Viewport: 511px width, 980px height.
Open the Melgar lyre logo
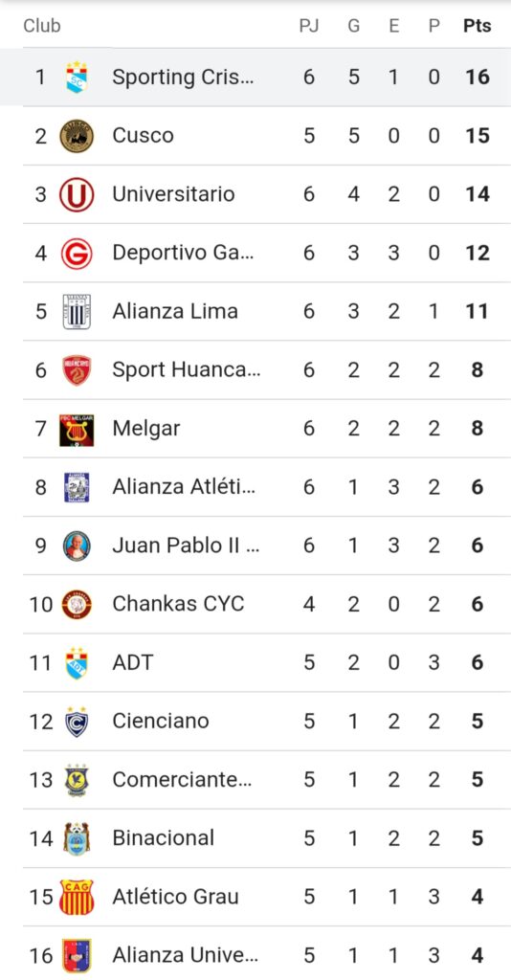(77, 430)
